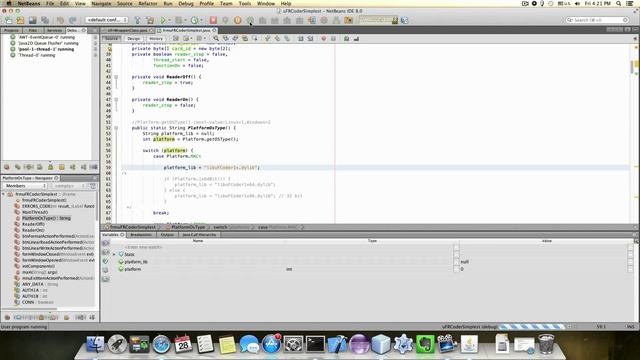Switch to the Java Call Hierarchy tab
Screen dimensions: 640x360
click(x=199, y=235)
